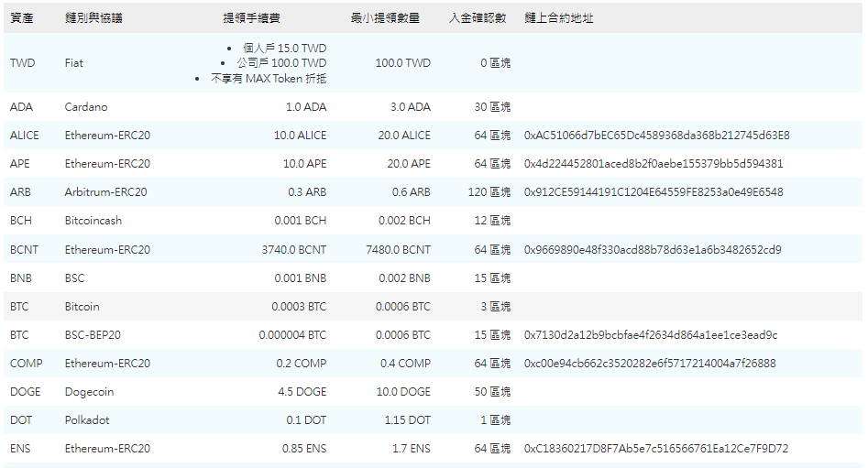Click the 提領手續費 column header
The width and height of the screenshot is (868, 468).
tap(251, 18)
